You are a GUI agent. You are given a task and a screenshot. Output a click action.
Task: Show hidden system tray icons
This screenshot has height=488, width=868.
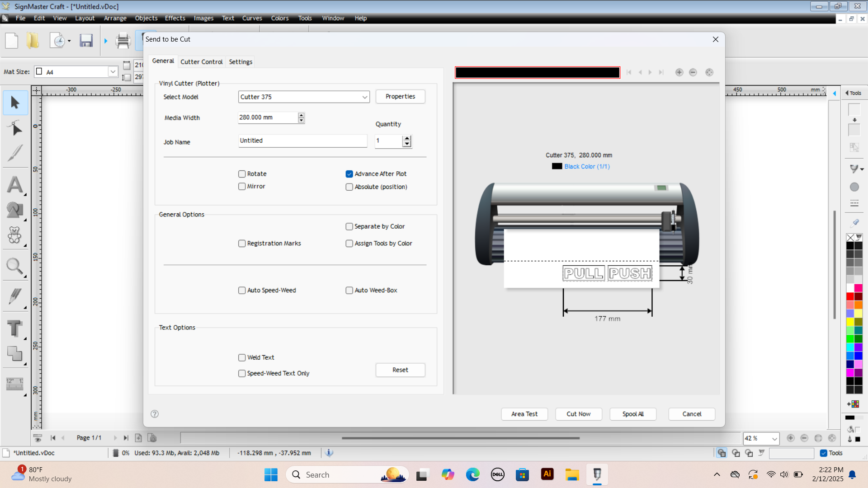[717, 474]
